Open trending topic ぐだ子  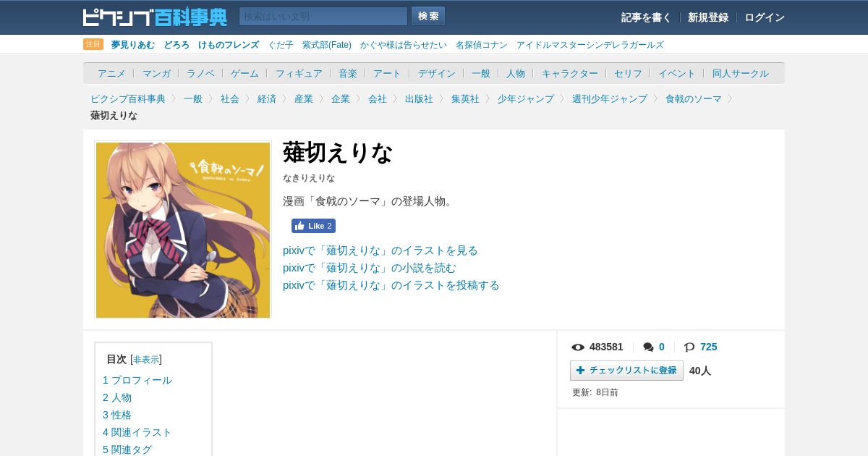281,45
